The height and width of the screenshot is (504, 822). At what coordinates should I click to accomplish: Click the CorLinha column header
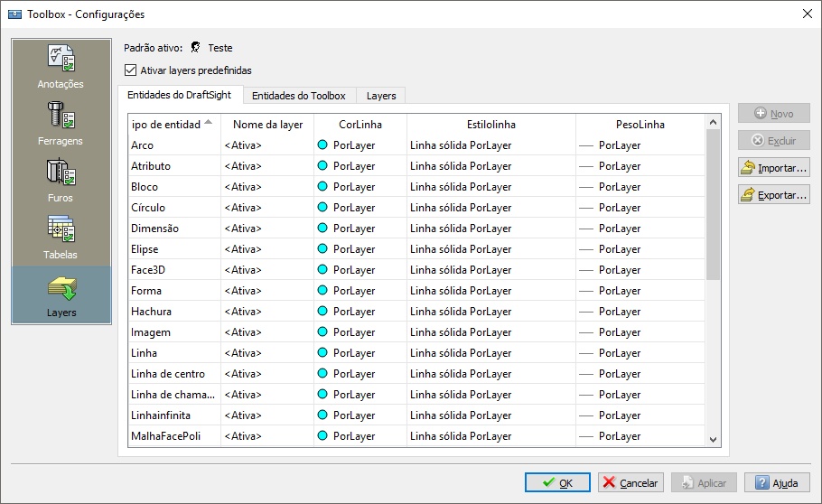360,125
